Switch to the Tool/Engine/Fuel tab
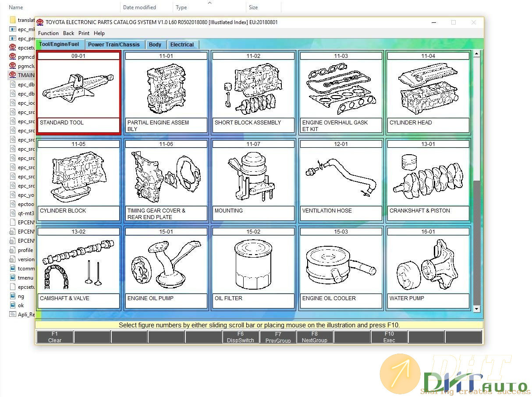 [59, 44]
